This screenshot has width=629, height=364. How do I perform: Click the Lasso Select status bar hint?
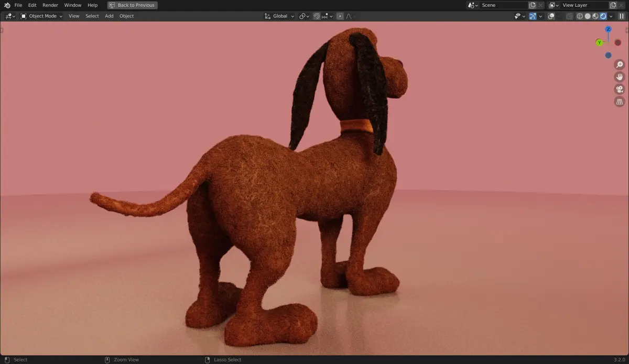[x=227, y=360]
